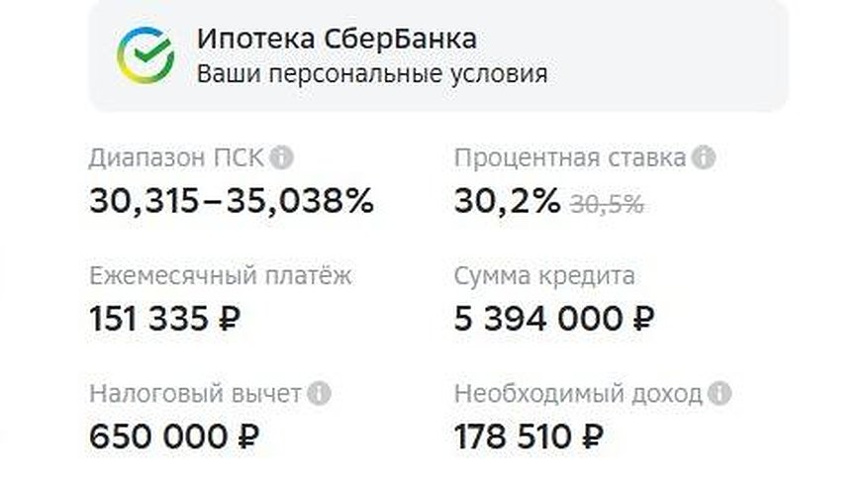The height and width of the screenshot is (488, 868).
Task: Select the Налоговый вычет label
Action: tap(195, 394)
